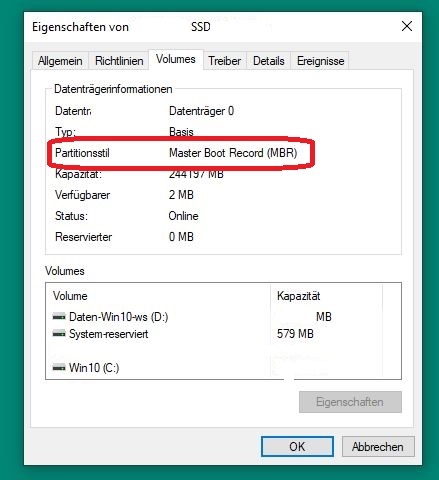Click the drive icon next to Daten-Win10-ws (D:)
Image resolution: width=439 pixels, height=480 pixels.
59,317
